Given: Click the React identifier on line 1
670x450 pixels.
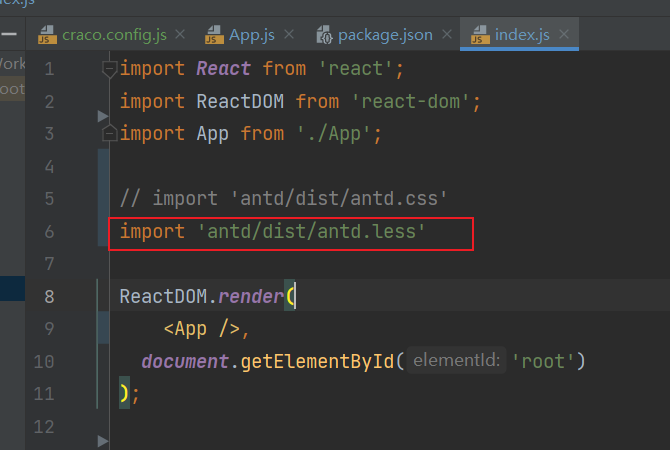Looking at the screenshot, I should (x=223, y=69).
